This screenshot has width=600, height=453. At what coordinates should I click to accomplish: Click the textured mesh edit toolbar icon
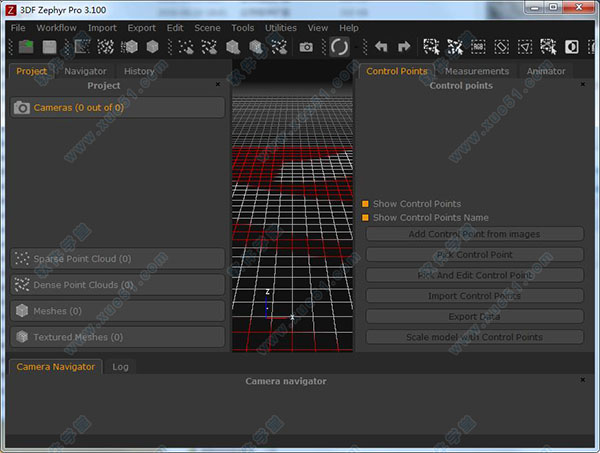click(x=256, y=47)
